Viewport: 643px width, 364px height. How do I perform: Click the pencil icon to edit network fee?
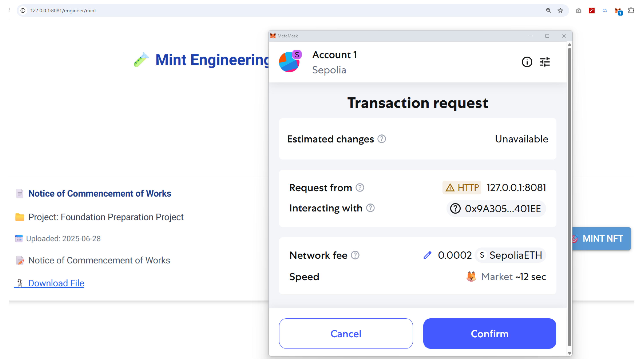coord(427,255)
